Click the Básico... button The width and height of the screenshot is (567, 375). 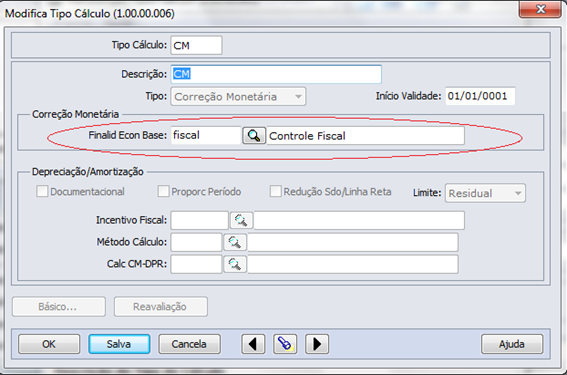pyautogui.click(x=59, y=307)
